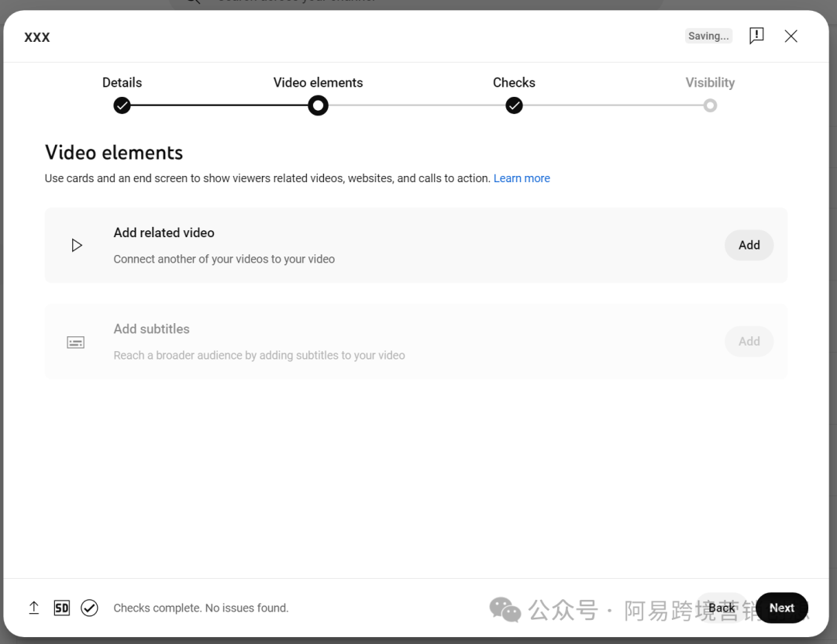
Task: Click the Video elements step circle
Action: (319, 105)
